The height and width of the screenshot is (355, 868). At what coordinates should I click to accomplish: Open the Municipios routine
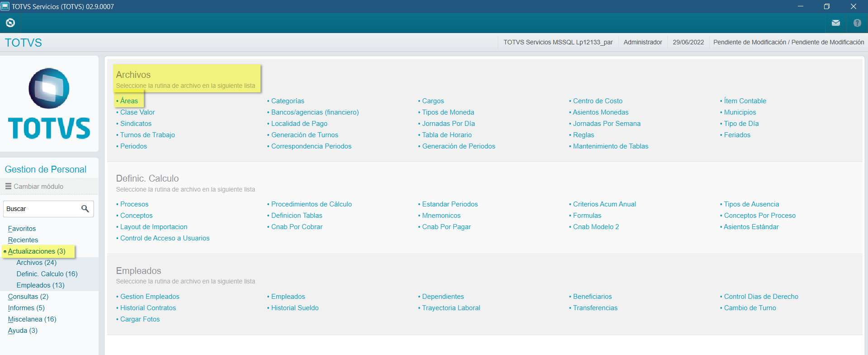[x=740, y=112]
